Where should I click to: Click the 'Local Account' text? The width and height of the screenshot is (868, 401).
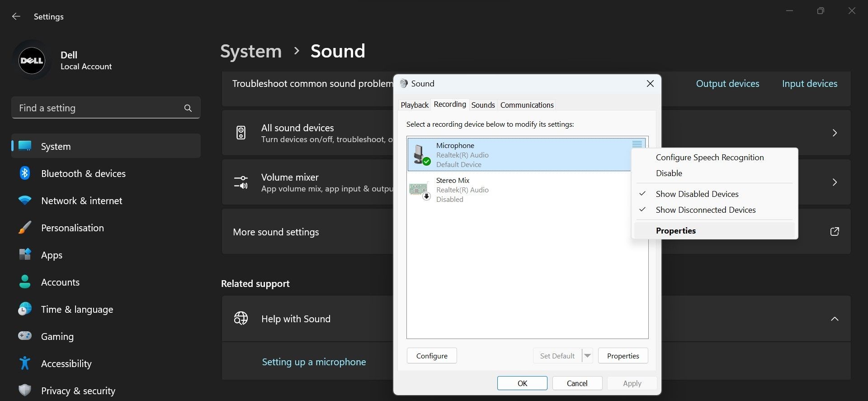[x=86, y=66]
